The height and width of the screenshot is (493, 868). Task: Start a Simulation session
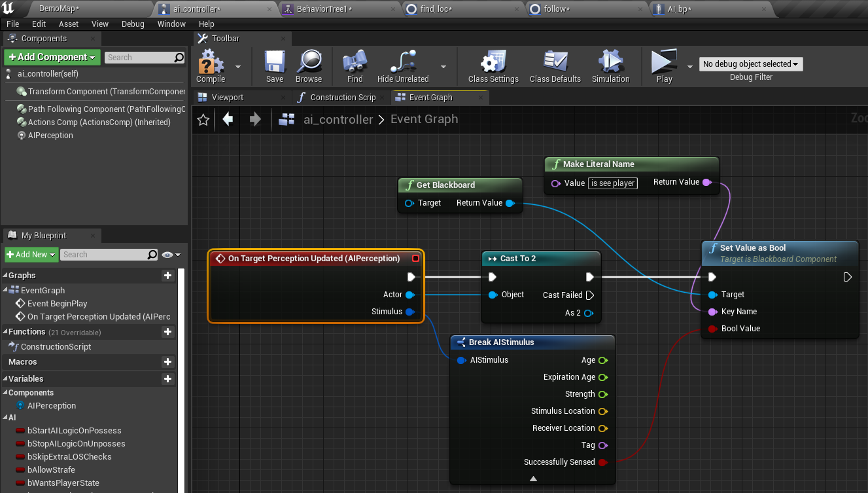[610, 65]
